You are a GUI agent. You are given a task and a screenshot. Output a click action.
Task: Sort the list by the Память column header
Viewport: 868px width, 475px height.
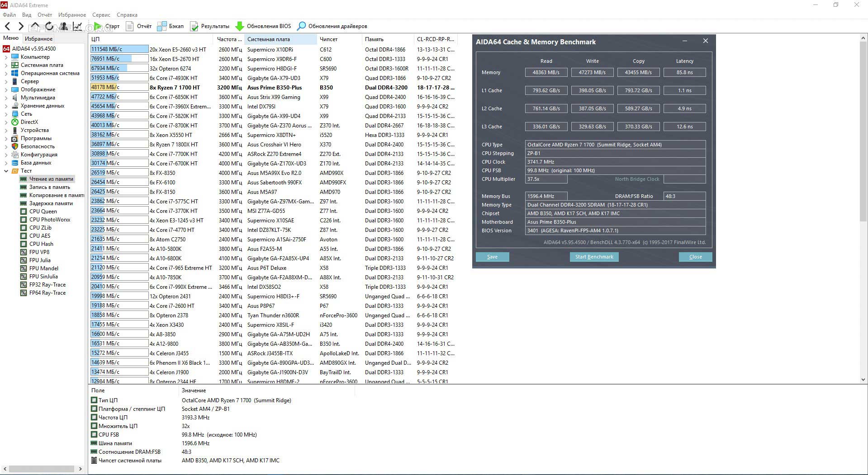tap(388, 39)
